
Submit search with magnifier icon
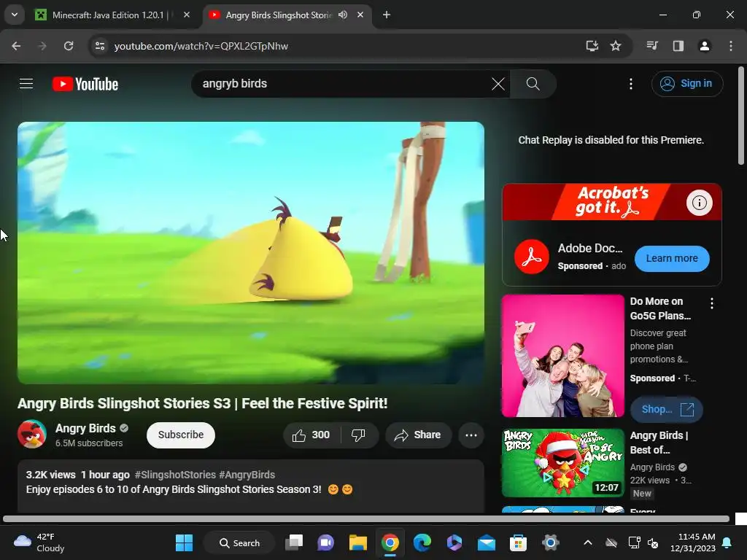[533, 84]
